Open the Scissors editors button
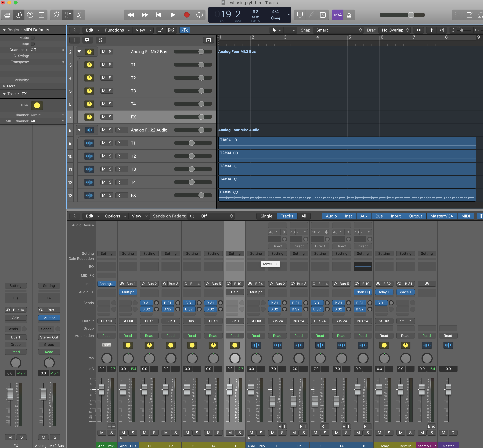Screen dimensions: 483x448 79,15
